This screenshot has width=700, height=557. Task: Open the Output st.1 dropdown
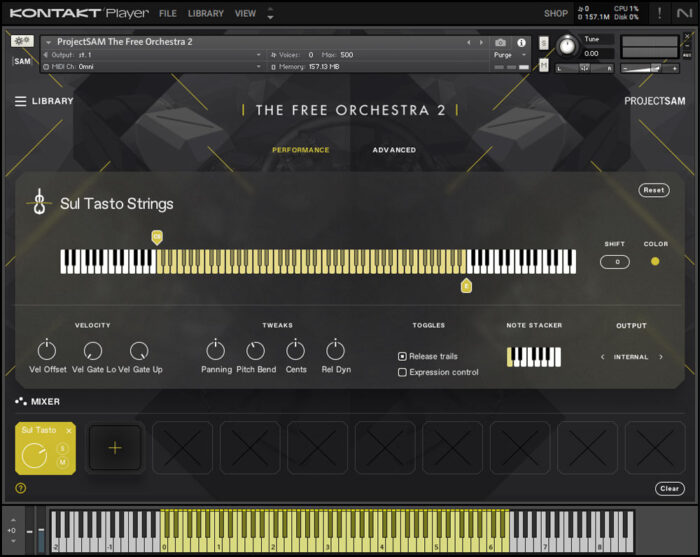[x=152, y=54]
